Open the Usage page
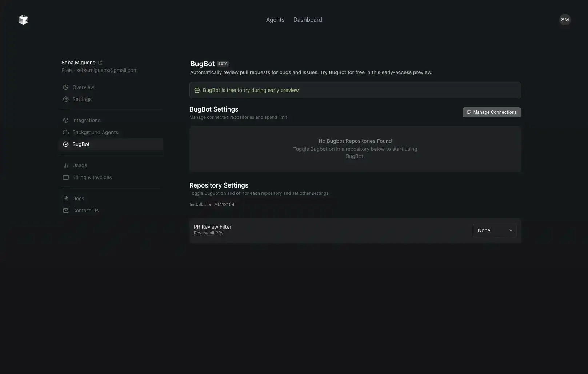This screenshot has width=588, height=374. click(111, 165)
